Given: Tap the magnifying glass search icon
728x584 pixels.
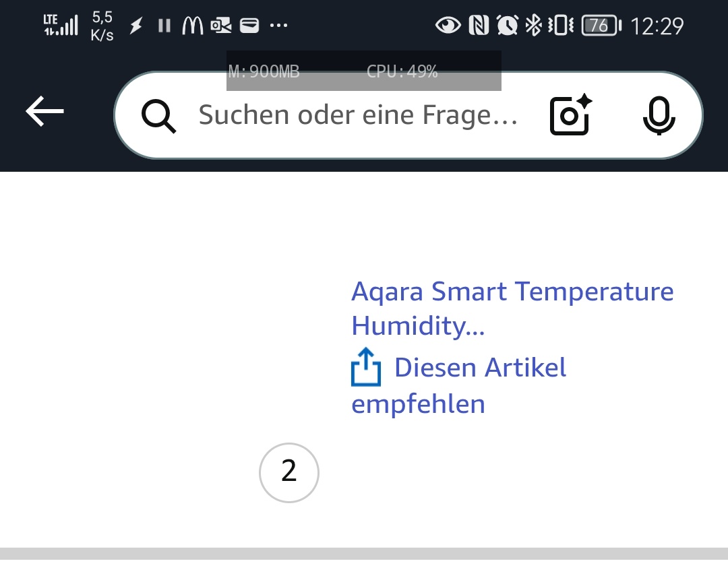Looking at the screenshot, I should click(x=159, y=116).
